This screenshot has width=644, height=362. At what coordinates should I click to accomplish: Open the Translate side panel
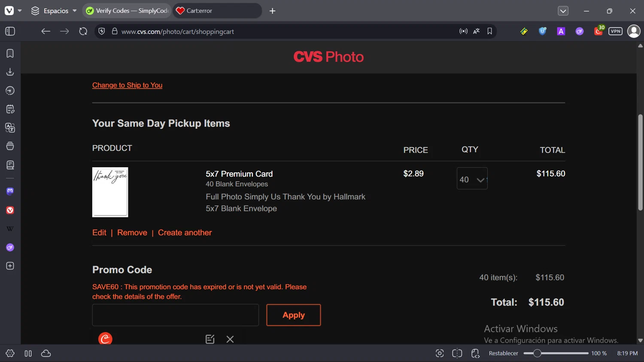point(10,128)
